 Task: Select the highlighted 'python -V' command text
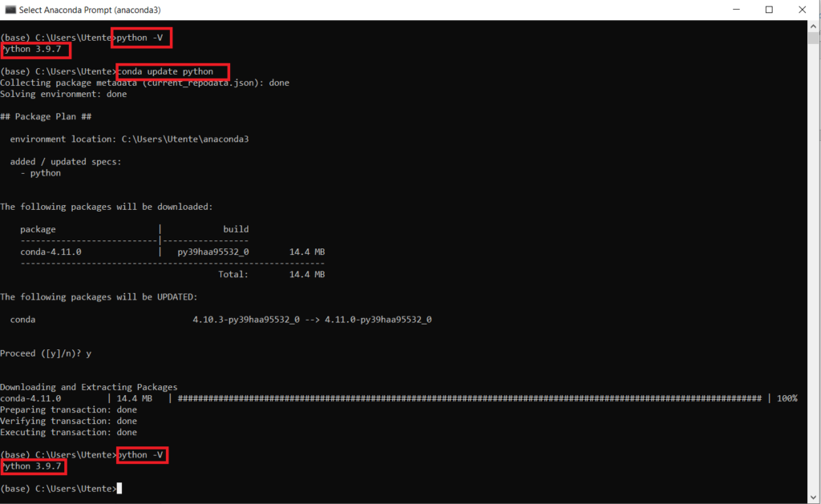pyautogui.click(x=141, y=38)
